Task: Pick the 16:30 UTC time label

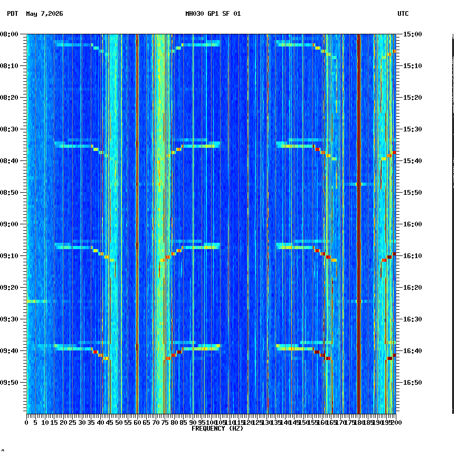Action: [413, 319]
